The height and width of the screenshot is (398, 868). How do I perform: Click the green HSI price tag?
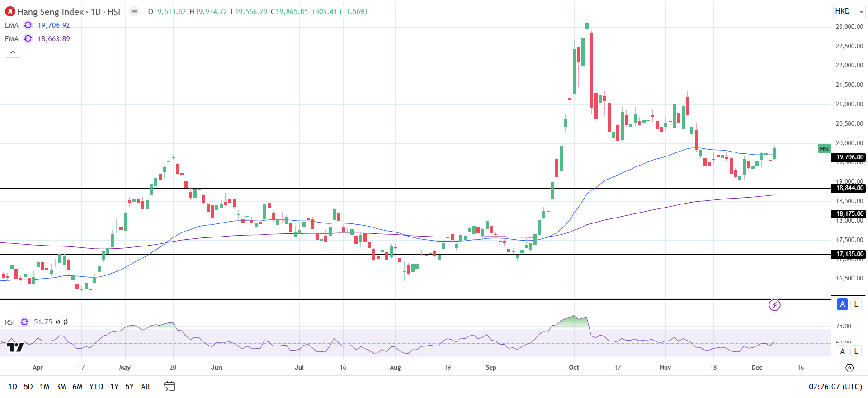824,149
